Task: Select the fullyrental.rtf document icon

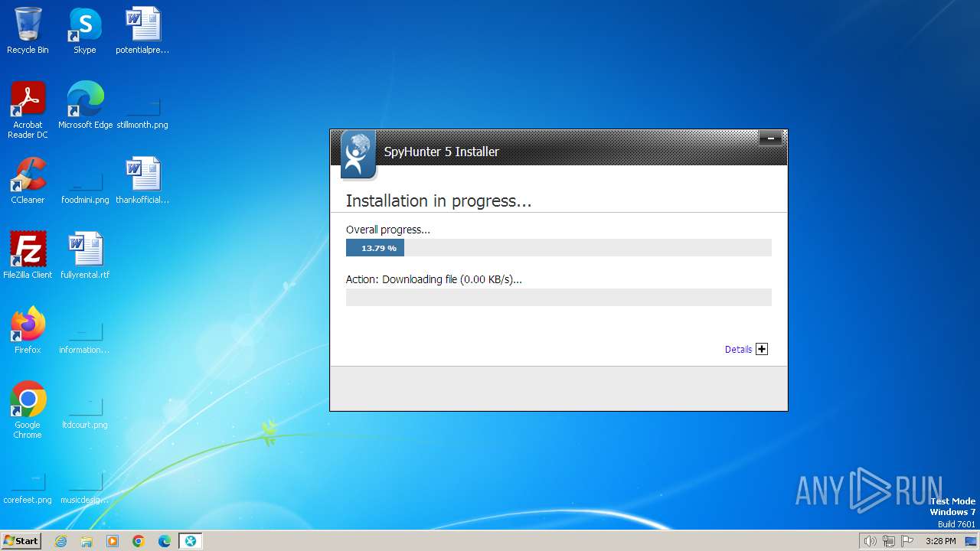Action: point(85,256)
